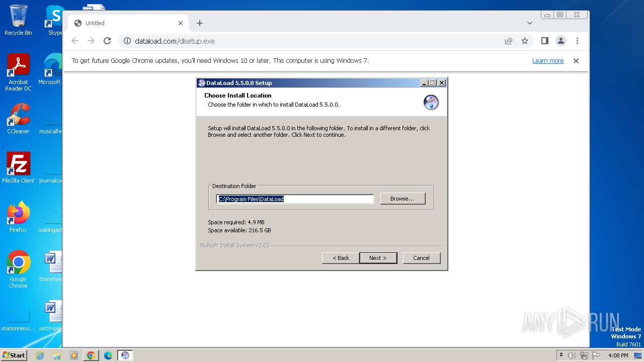Close the Untitled tab
Image resolution: width=644 pixels, height=362 pixels.
[181, 23]
